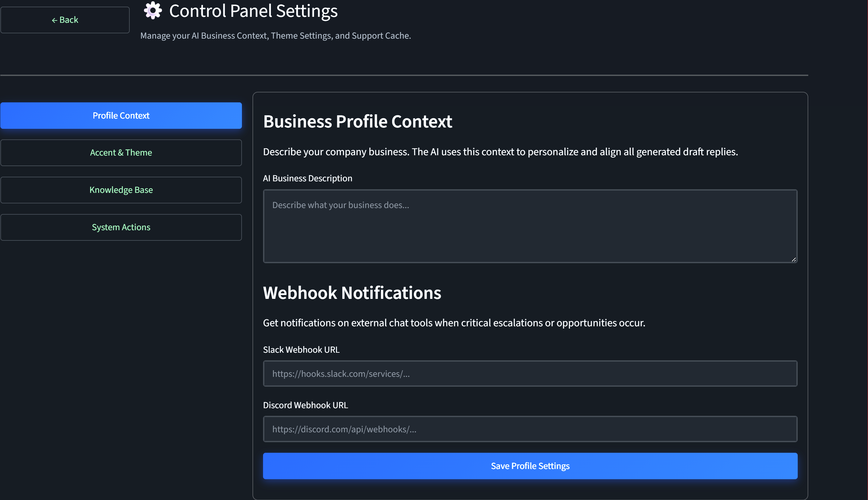Image resolution: width=868 pixels, height=500 pixels.
Task: Click the Webhook Notifications heading
Action: click(x=352, y=293)
